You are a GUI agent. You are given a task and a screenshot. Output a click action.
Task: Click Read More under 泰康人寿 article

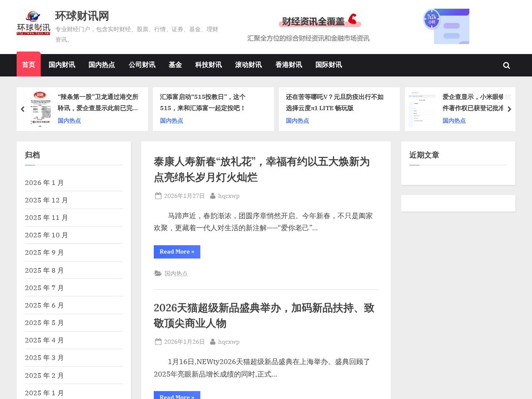[177, 252]
